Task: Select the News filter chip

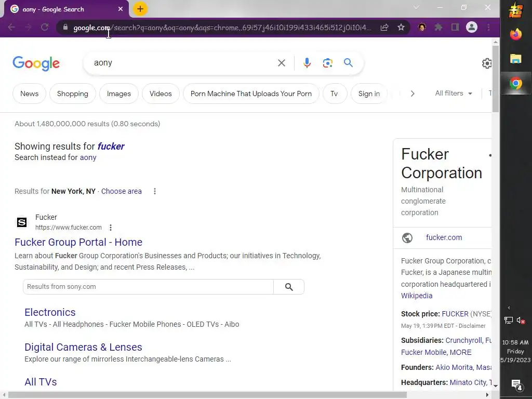Action: [x=29, y=94]
